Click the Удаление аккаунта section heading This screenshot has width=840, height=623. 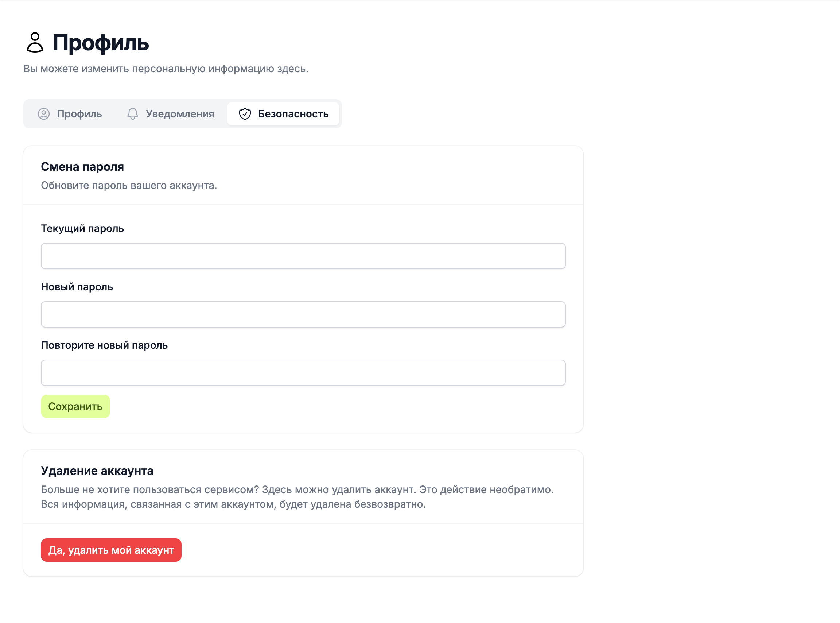97,471
